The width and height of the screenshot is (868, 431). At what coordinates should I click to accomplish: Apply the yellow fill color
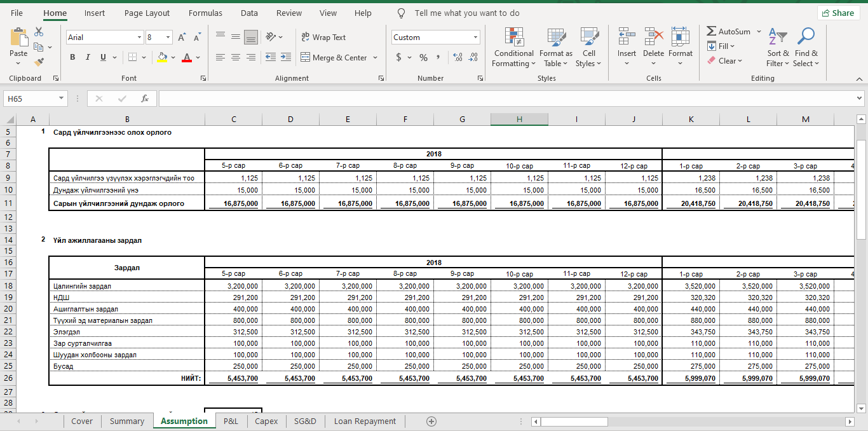click(x=162, y=57)
